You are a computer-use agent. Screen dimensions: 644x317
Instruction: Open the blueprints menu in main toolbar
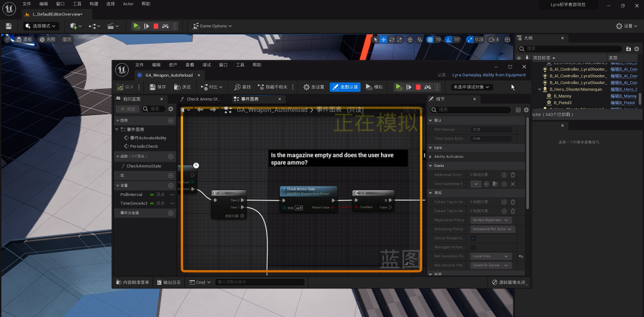[x=94, y=26]
